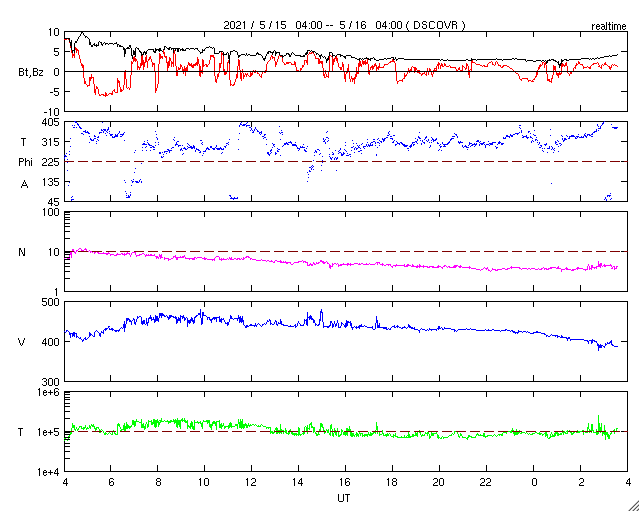Click the '1e+4' temperature tick label

coord(48,472)
